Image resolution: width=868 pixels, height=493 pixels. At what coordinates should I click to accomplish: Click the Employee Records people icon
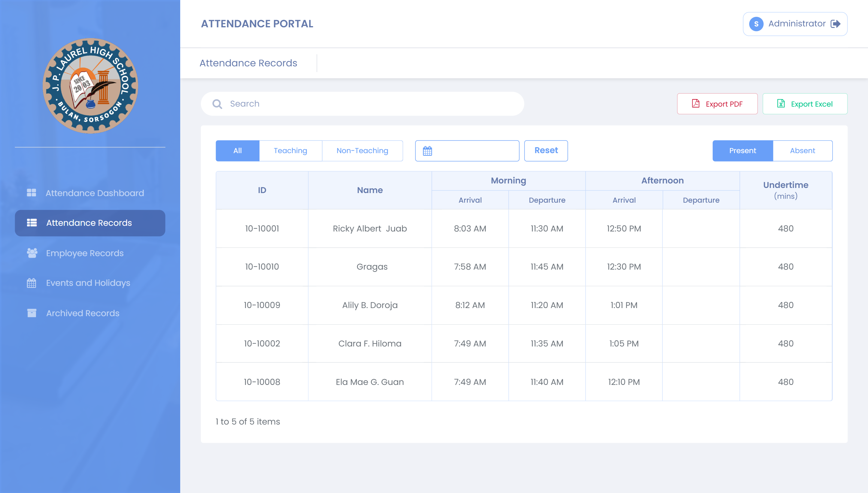tap(32, 253)
